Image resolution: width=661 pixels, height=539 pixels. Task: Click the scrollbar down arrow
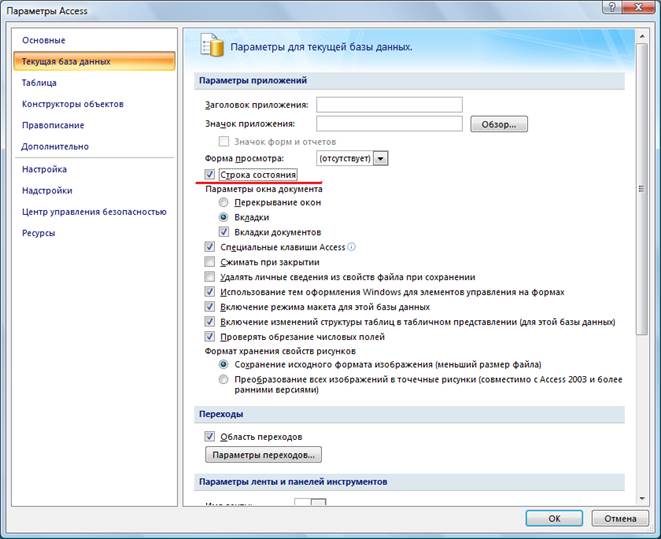(642, 499)
